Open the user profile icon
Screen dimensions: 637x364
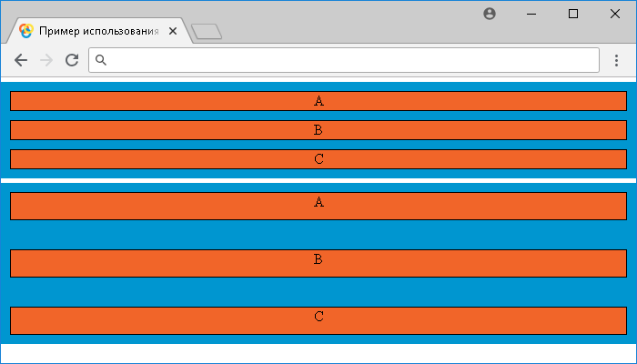[x=490, y=14]
